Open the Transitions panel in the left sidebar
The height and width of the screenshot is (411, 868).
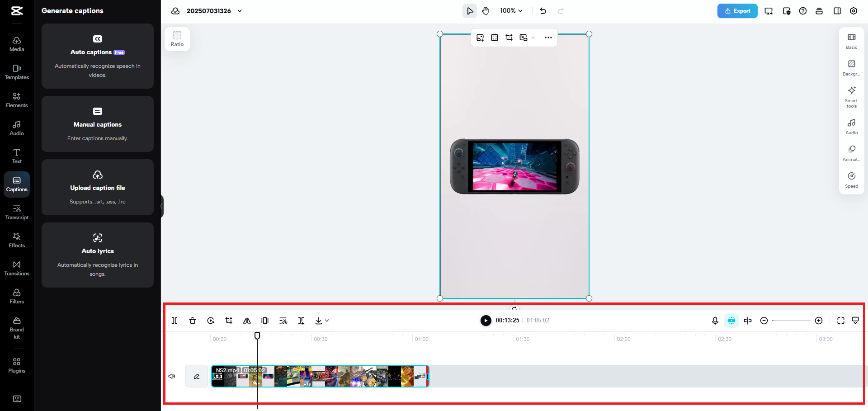(x=17, y=268)
